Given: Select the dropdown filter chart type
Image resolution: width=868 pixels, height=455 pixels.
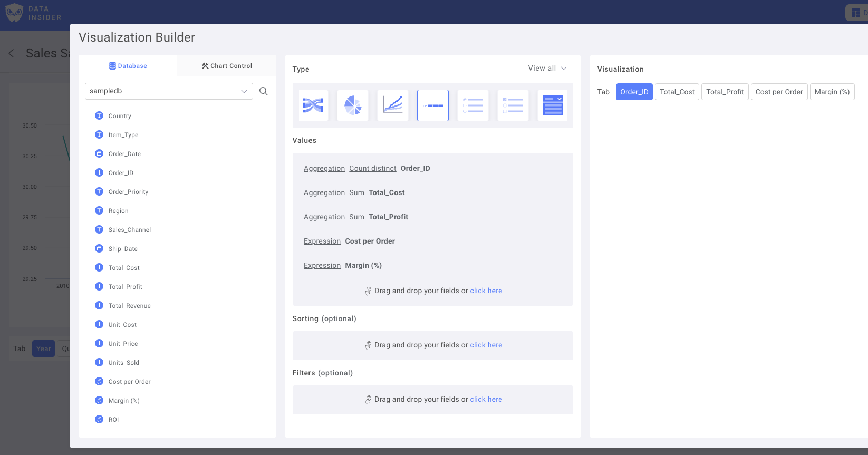Looking at the screenshot, I should [553, 105].
